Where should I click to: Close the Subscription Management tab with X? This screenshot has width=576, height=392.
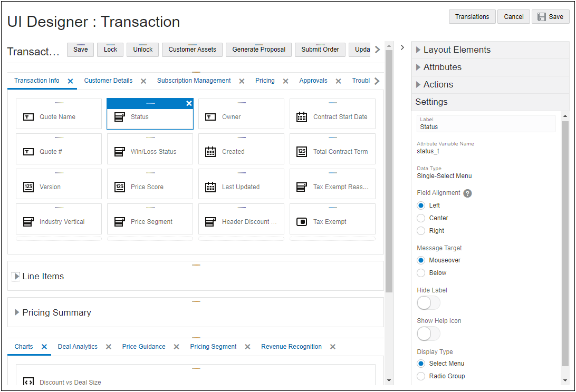pos(242,81)
